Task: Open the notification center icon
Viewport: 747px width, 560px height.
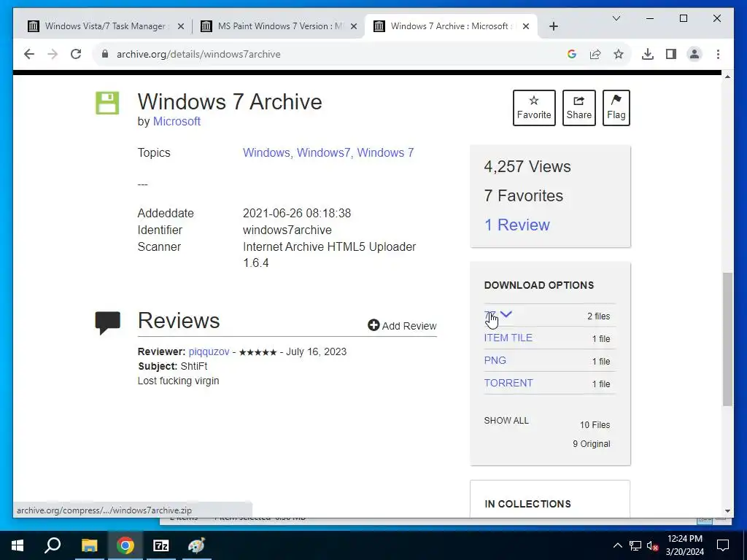Action: click(x=723, y=545)
